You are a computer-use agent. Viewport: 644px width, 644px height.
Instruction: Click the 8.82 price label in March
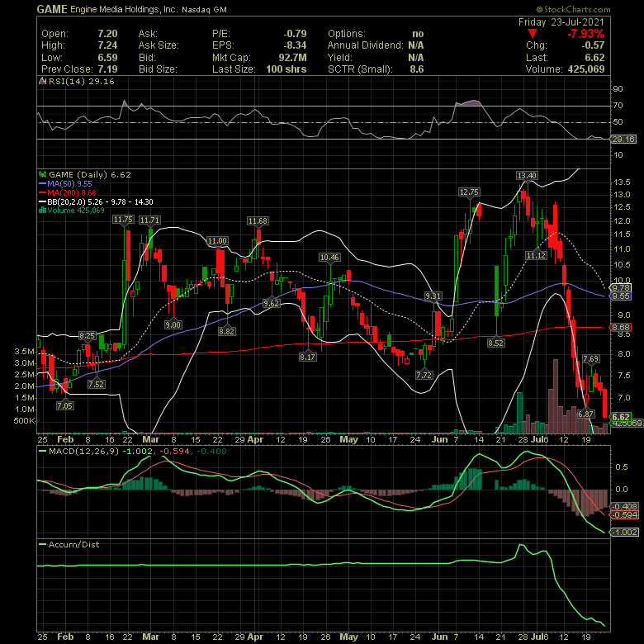pos(227,331)
